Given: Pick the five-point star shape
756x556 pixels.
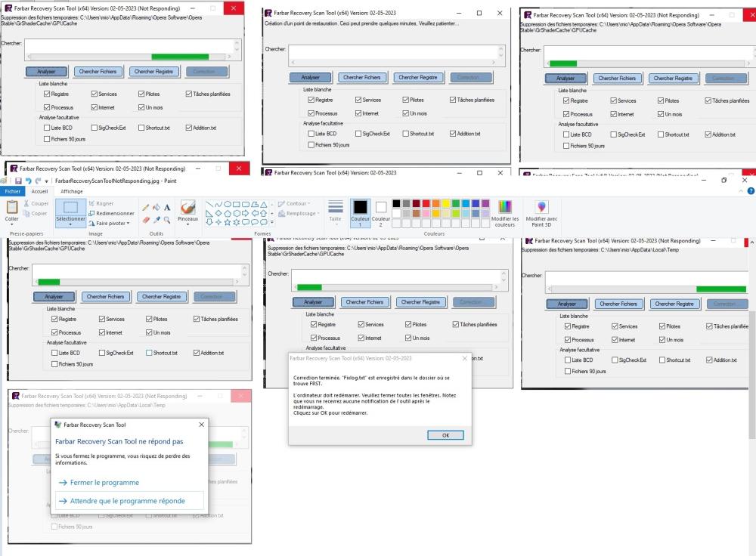Looking at the screenshot, I should (228, 222).
